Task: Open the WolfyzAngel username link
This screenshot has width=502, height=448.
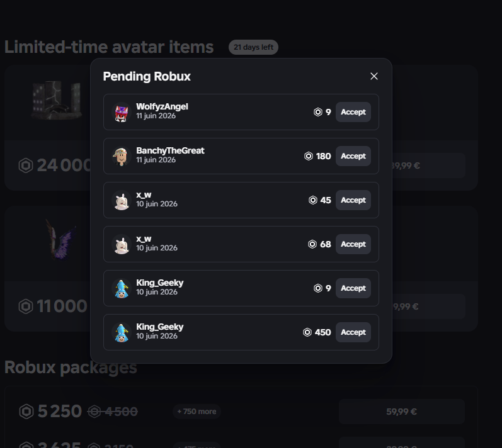Action: click(162, 106)
